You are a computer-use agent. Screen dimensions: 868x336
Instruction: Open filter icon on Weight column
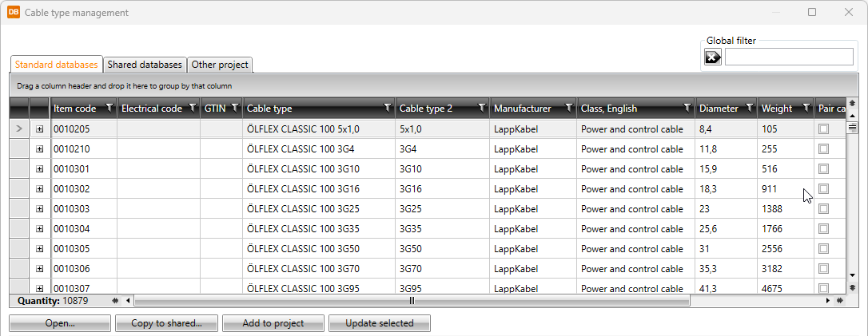point(806,109)
